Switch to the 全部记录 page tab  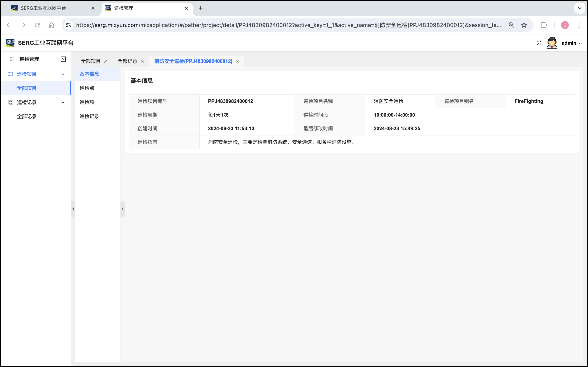127,61
